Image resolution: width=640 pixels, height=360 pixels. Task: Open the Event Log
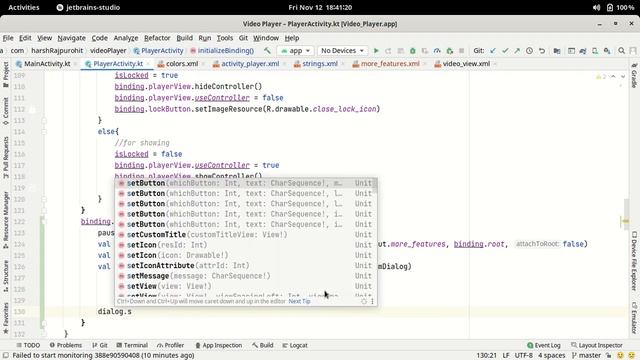(x=544, y=345)
